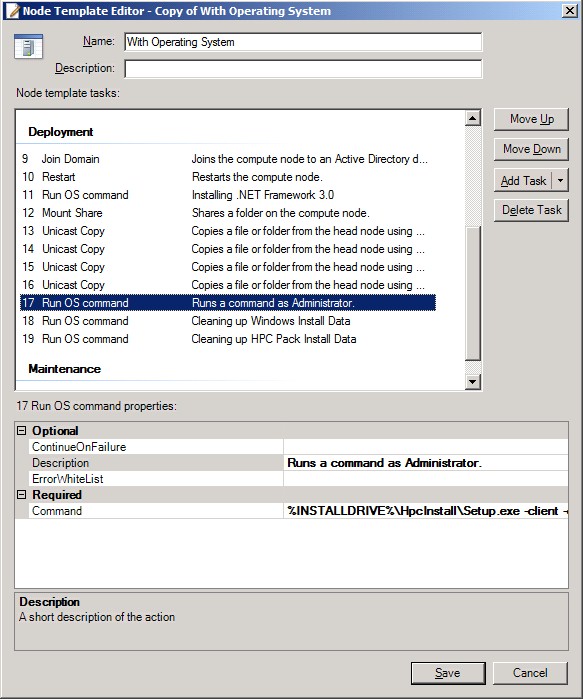Select task 9 Join Domain
The width and height of the screenshot is (583, 699).
click(x=228, y=159)
